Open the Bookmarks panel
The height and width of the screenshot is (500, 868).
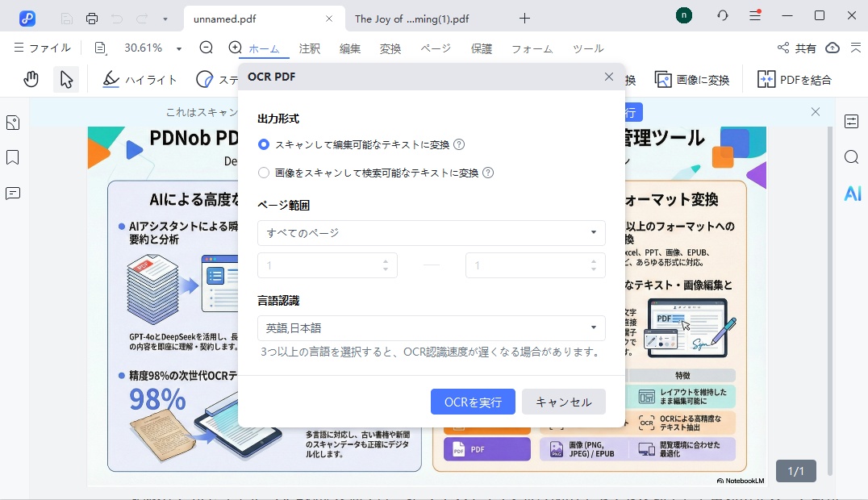pos(12,157)
